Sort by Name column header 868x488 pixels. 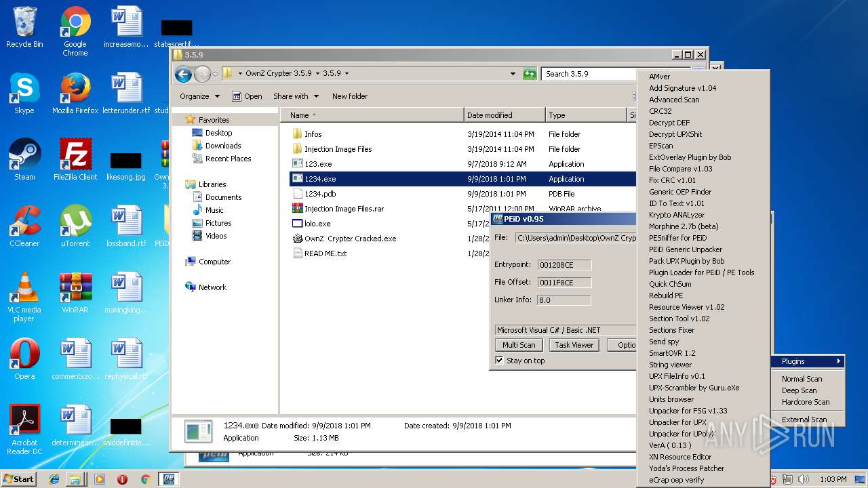click(372, 115)
